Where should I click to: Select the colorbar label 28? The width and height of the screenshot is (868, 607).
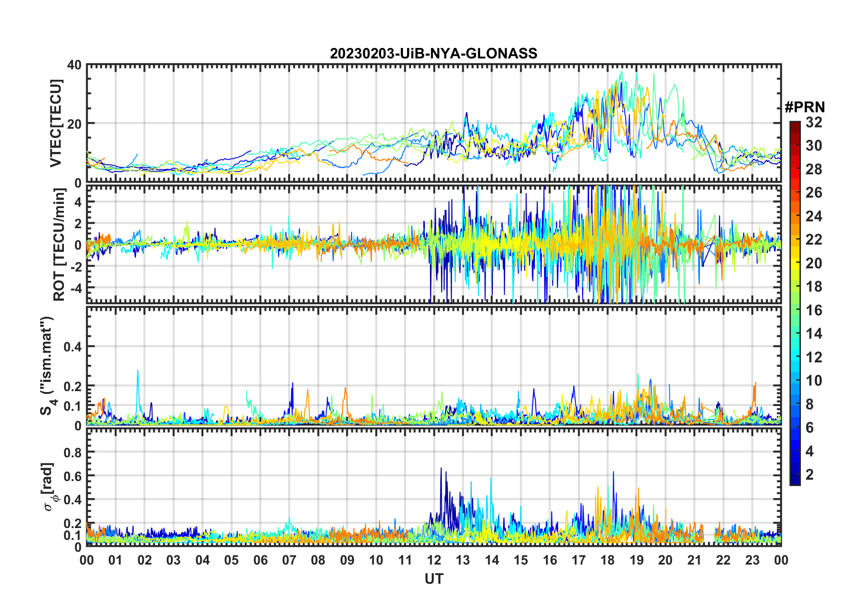pos(814,169)
